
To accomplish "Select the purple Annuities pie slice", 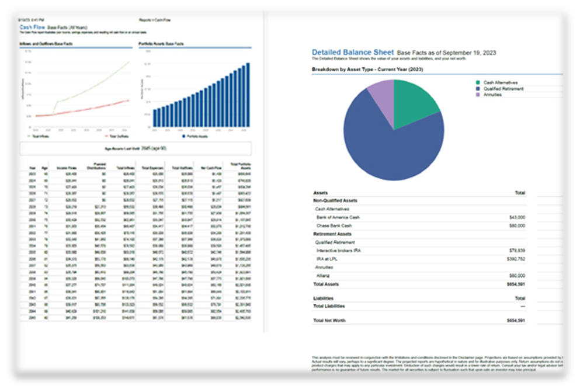I will point(381,92).
